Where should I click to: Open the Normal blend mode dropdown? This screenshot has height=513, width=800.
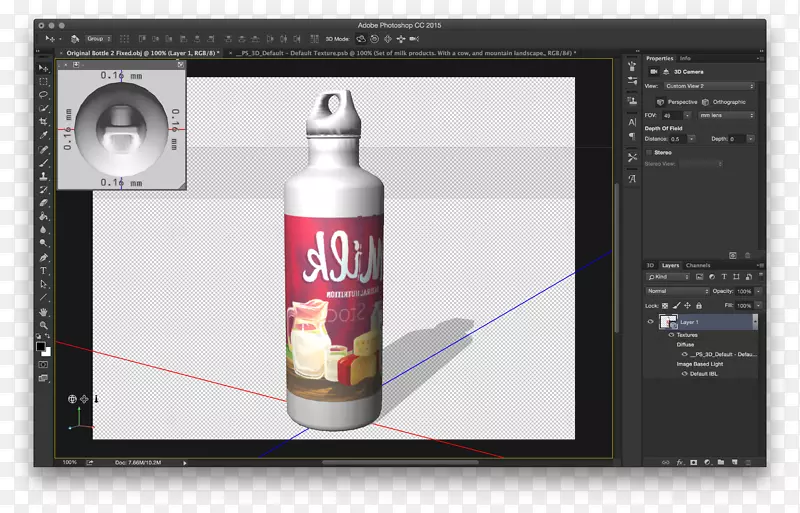click(x=677, y=291)
